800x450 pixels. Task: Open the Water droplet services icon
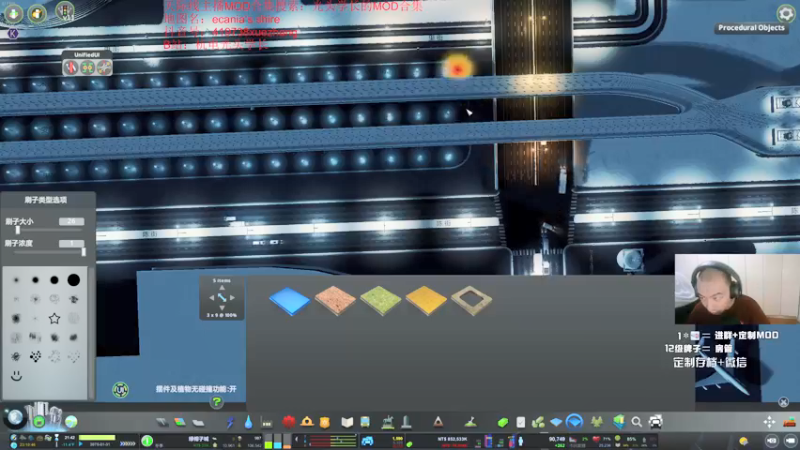click(248, 422)
